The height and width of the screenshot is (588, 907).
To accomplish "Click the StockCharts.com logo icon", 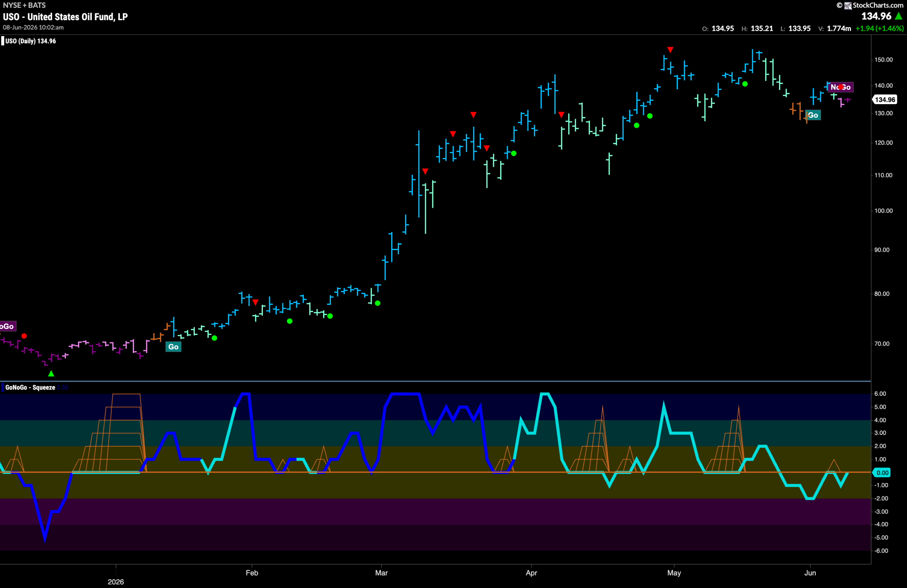I will point(847,5).
